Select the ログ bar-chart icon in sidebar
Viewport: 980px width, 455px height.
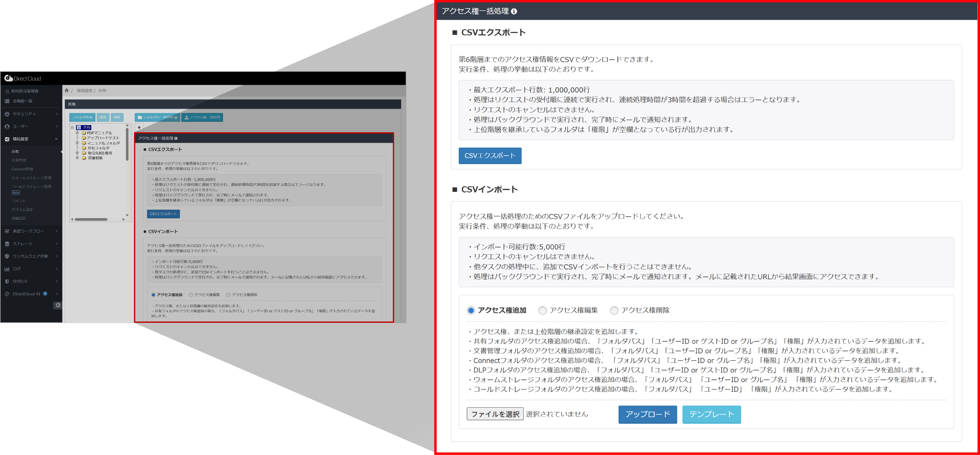click(7, 268)
